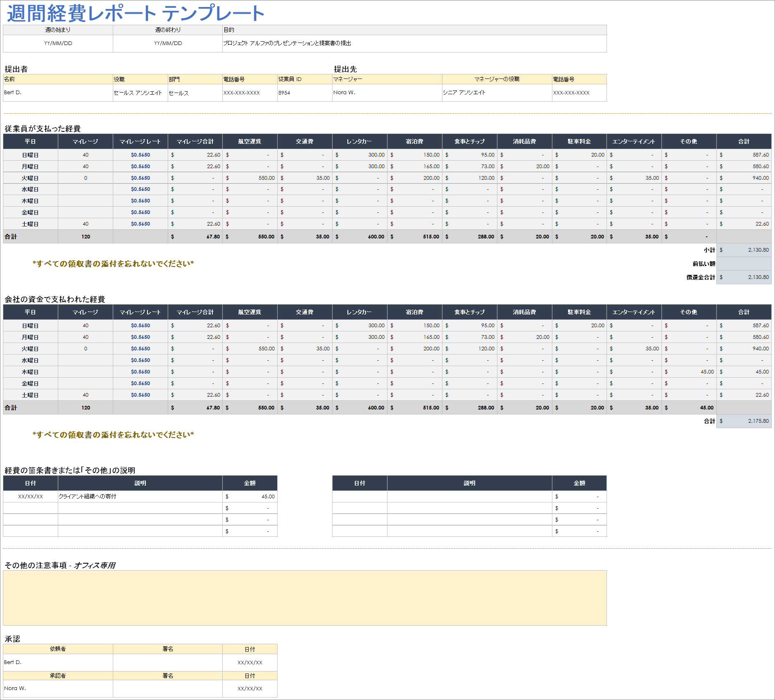The width and height of the screenshot is (775, 700).
Task: Select the company-paid total 2,175.80 cell
Action: point(744,421)
